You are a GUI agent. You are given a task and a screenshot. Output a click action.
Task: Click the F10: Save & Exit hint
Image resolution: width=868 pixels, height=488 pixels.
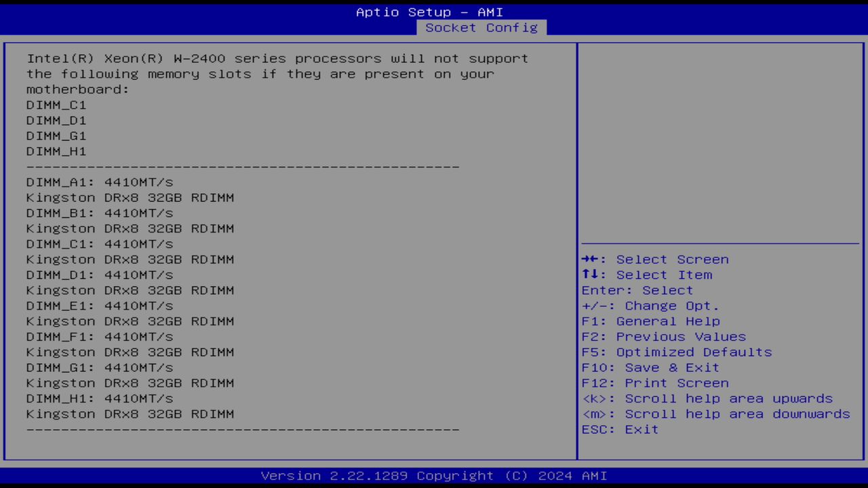point(650,368)
